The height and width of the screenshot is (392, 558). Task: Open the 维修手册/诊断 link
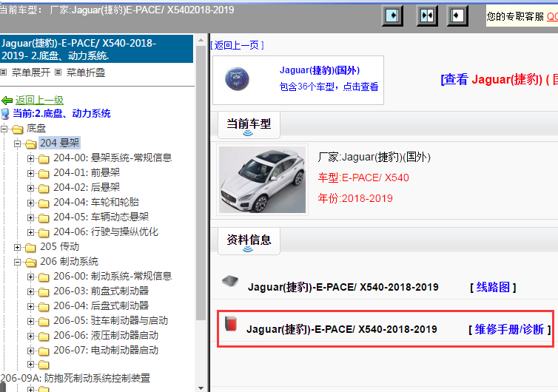pyautogui.click(x=509, y=329)
